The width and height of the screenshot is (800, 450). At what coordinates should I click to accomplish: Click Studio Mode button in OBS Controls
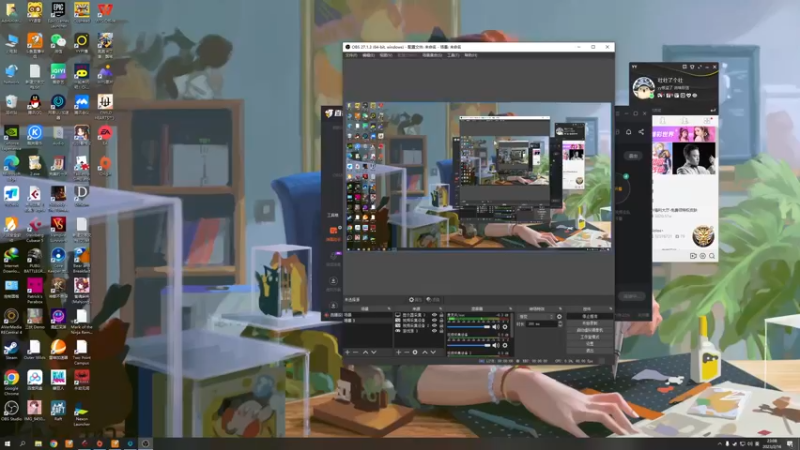pos(590,337)
